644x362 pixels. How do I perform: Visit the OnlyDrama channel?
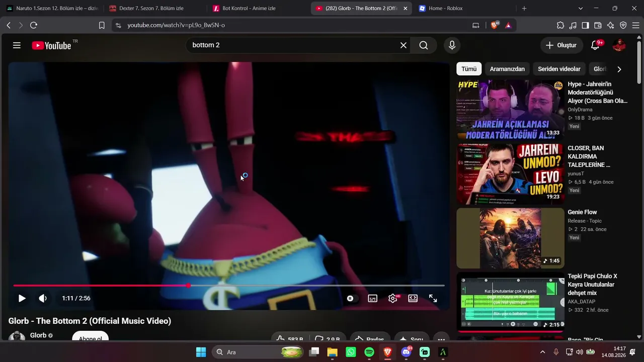tap(580, 110)
